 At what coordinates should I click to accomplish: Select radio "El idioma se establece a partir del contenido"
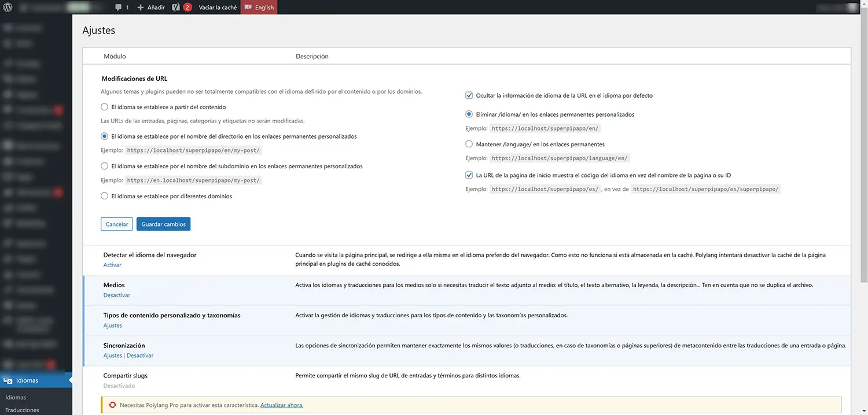pos(104,106)
